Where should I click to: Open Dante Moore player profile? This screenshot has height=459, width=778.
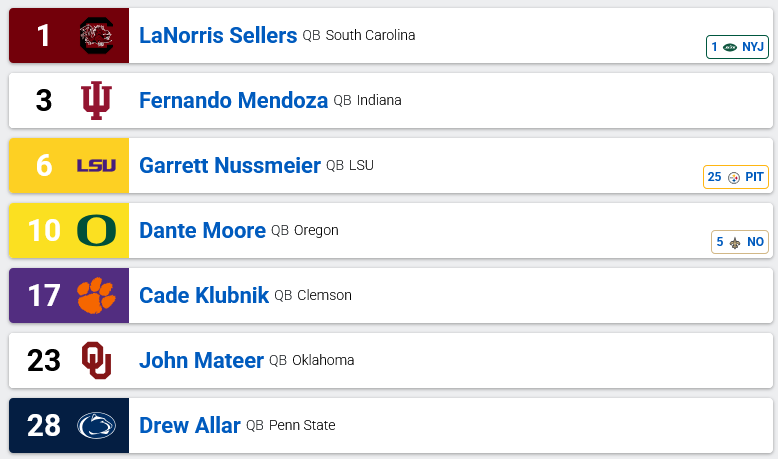click(202, 231)
